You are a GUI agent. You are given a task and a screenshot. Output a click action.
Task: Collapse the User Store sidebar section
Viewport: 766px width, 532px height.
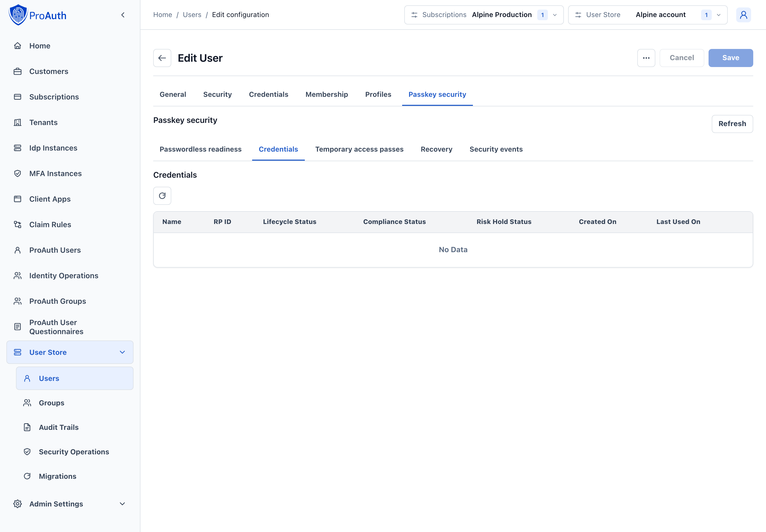(122, 352)
